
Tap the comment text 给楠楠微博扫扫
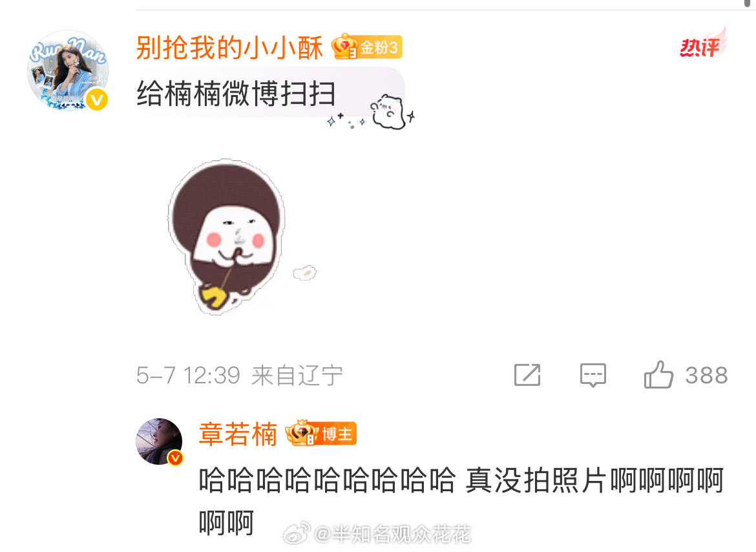pyautogui.click(x=236, y=93)
